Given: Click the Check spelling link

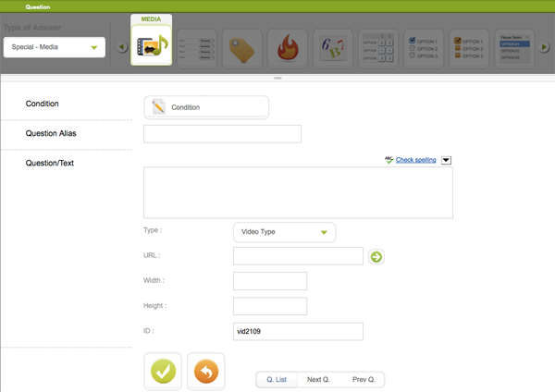Looking at the screenshot, I should 415,160.
